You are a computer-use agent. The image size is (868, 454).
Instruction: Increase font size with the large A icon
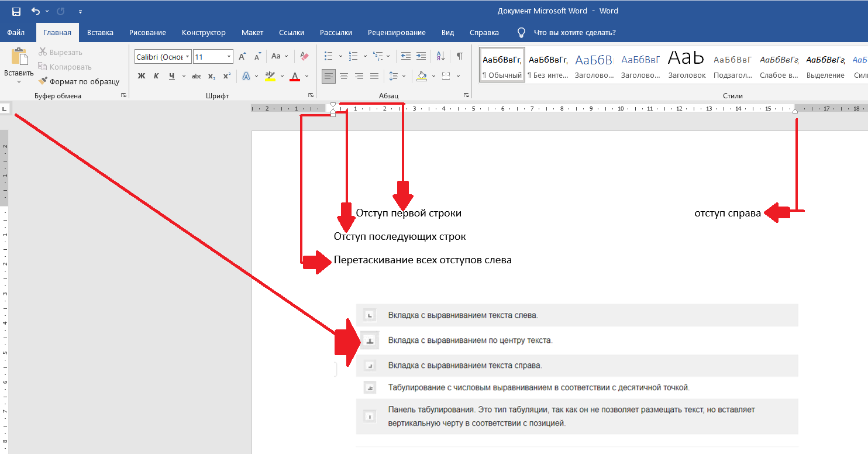242,57
